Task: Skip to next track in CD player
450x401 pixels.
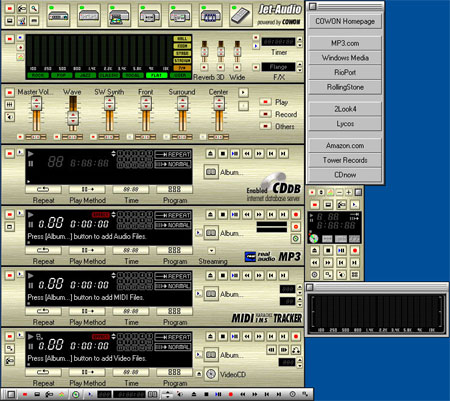Action: click(283, 153)
